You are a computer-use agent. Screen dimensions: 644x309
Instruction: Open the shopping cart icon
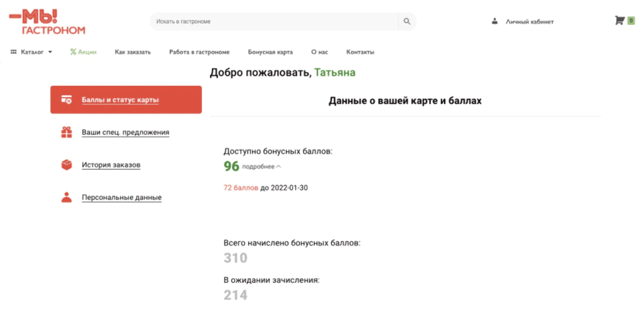619,20
